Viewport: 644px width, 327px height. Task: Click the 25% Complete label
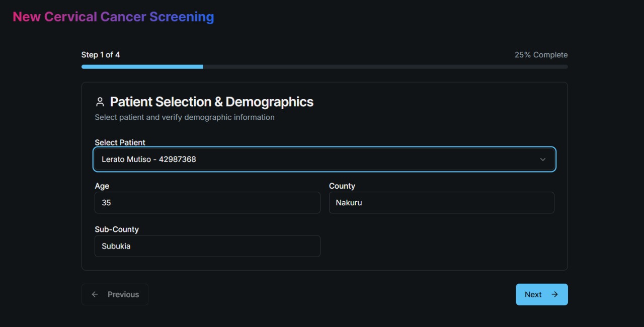[x=541, y=55]
